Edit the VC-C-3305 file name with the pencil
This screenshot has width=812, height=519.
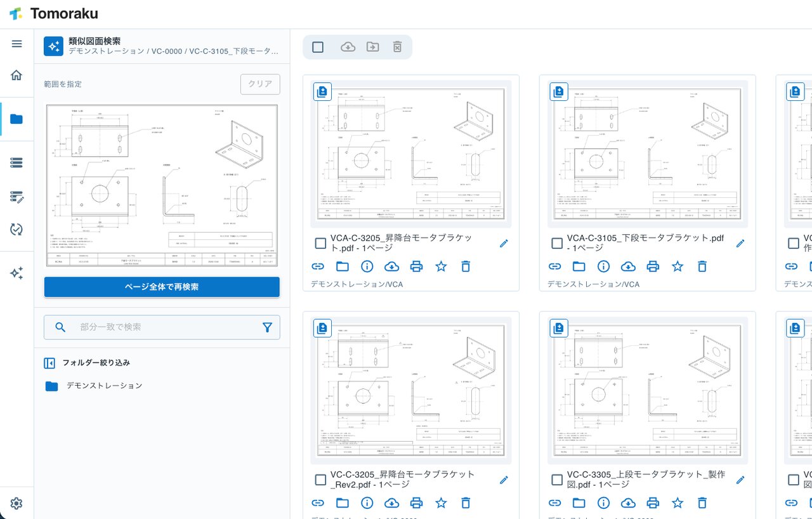[740, 480]
